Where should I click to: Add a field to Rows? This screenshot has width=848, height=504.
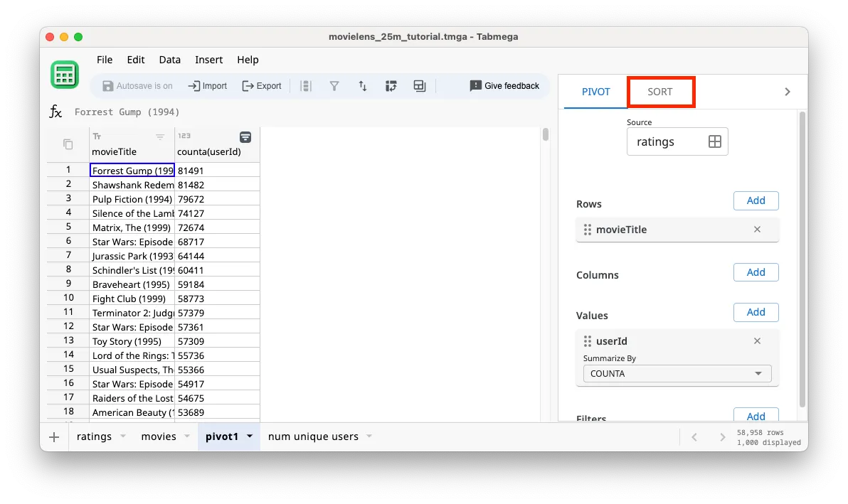point(756,200)
